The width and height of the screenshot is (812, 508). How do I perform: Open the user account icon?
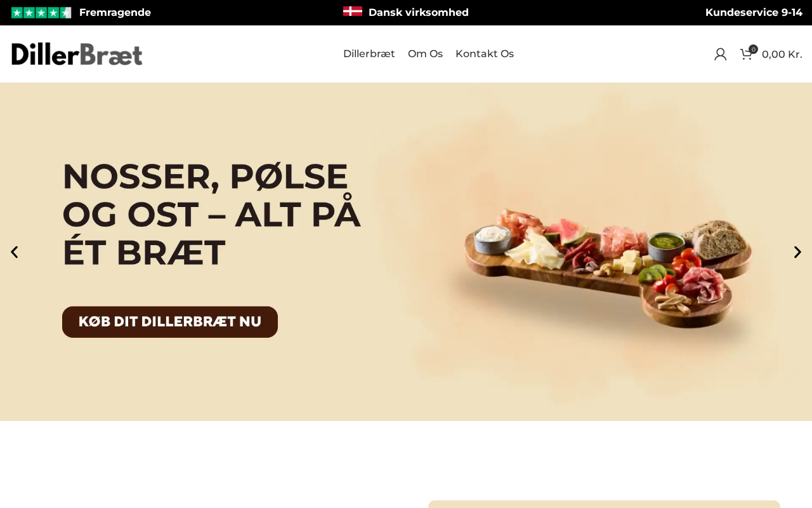point(720,54)
